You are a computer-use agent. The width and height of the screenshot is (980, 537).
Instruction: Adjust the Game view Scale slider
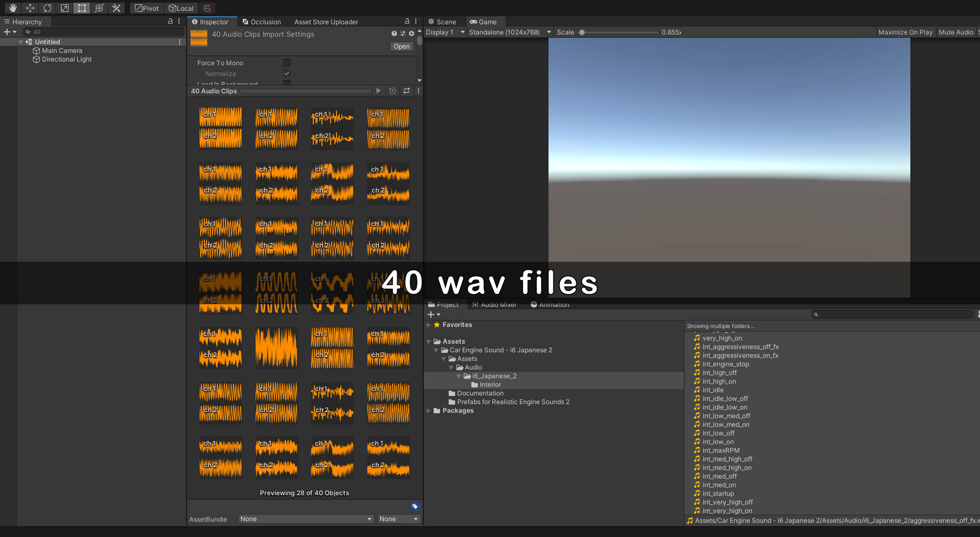point(582,32)
